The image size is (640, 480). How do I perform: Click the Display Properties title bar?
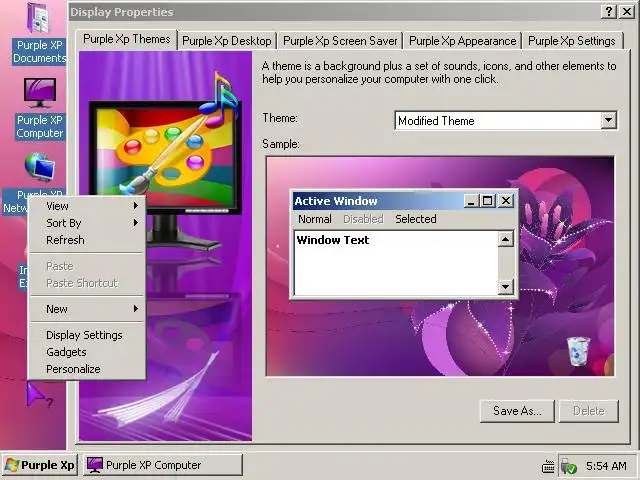[x=334, y=12]
